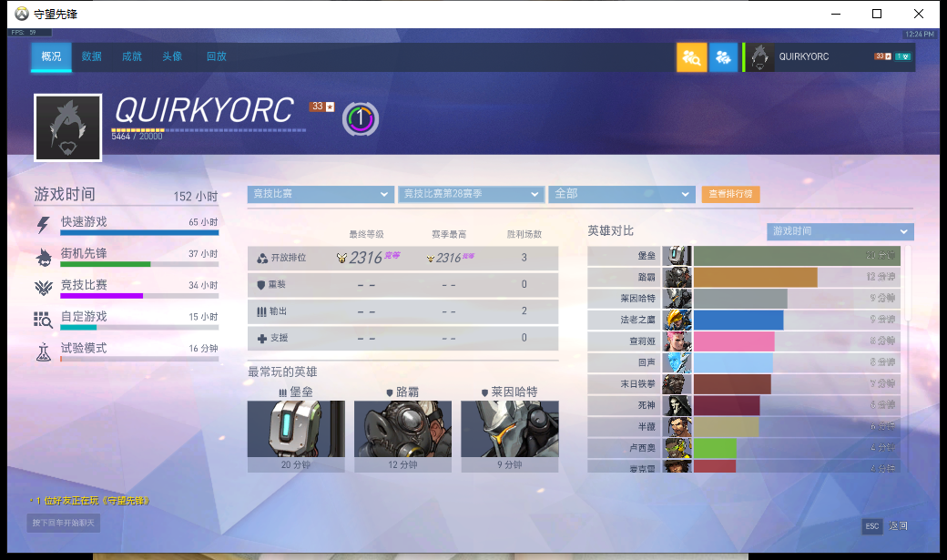947x560 pixels.
Task: Click the 支援 plus cross icon
Action: (262, 339)
